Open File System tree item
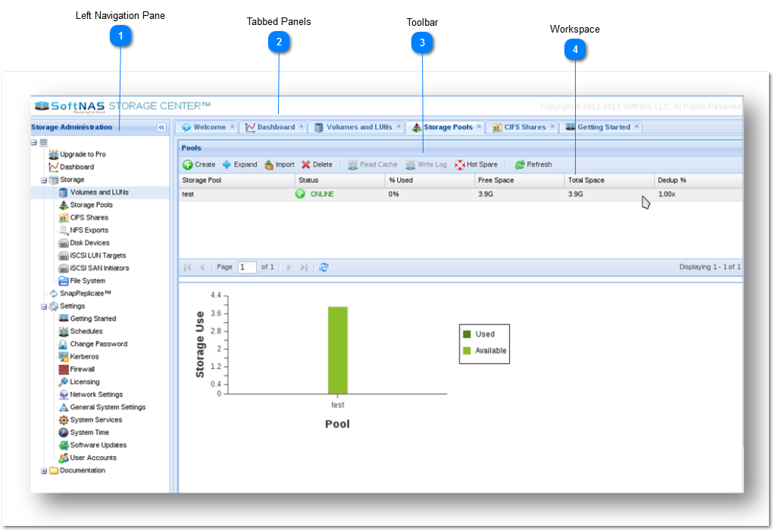This screenshot has width=775, height=532. point(82,281)
